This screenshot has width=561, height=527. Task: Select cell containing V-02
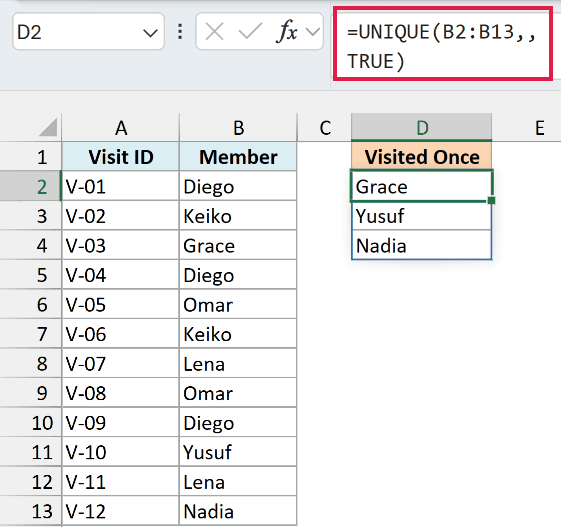point(121,216)
